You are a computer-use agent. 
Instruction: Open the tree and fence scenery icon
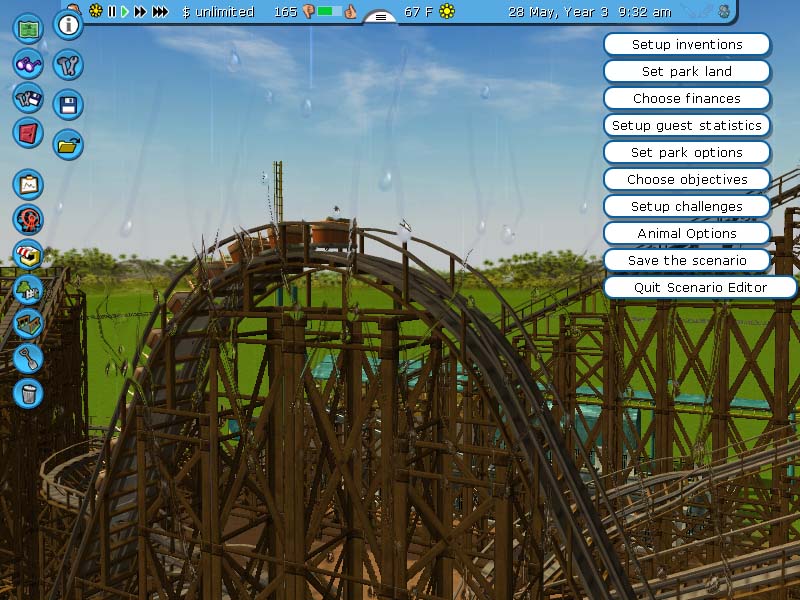(28, 289)
